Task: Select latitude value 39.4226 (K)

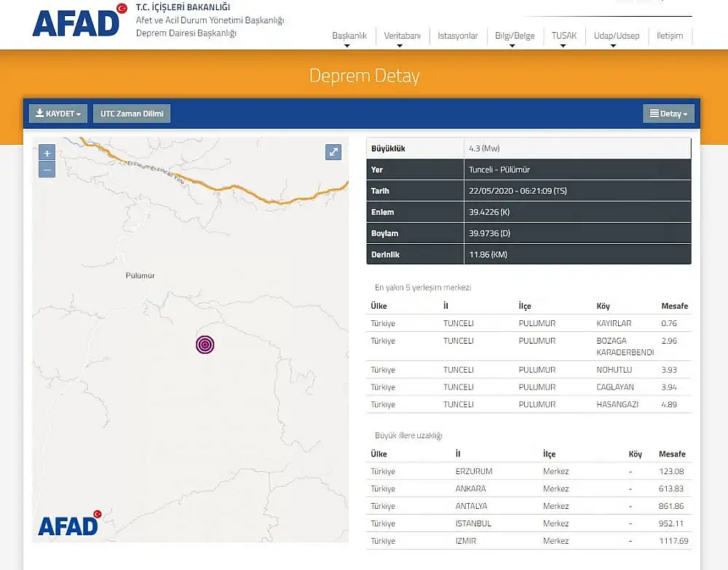Action: [x=489, y=212]
